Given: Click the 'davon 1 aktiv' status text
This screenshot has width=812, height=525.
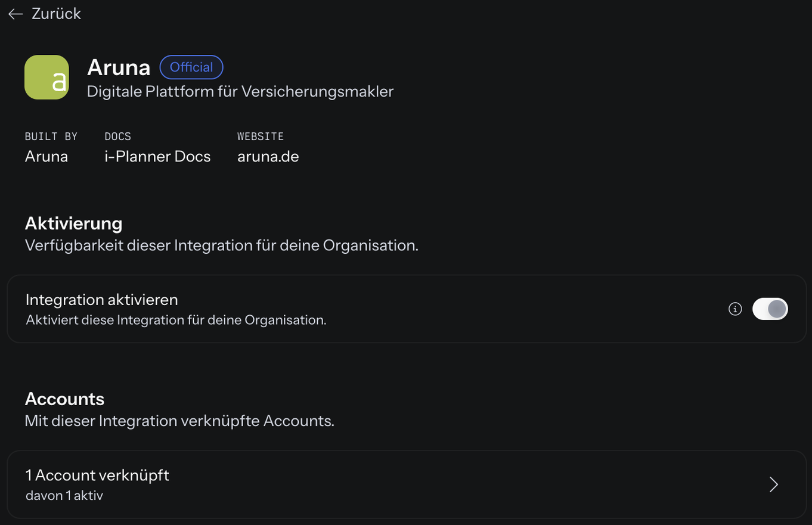Looking at the screenshot, I should (64, 495).
